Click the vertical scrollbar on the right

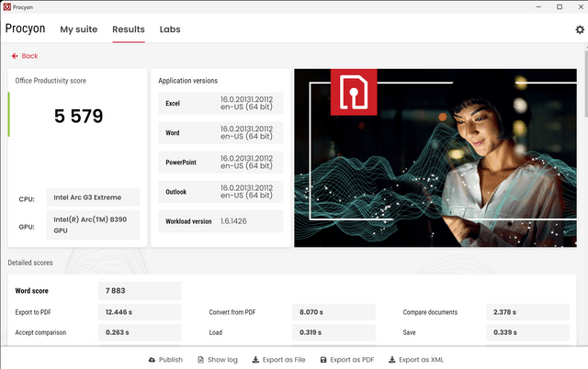[x=586, y=84]
